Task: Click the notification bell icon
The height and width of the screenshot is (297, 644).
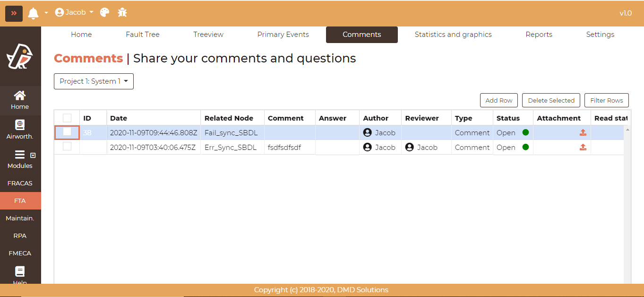Action: click(x=33, y=13)
